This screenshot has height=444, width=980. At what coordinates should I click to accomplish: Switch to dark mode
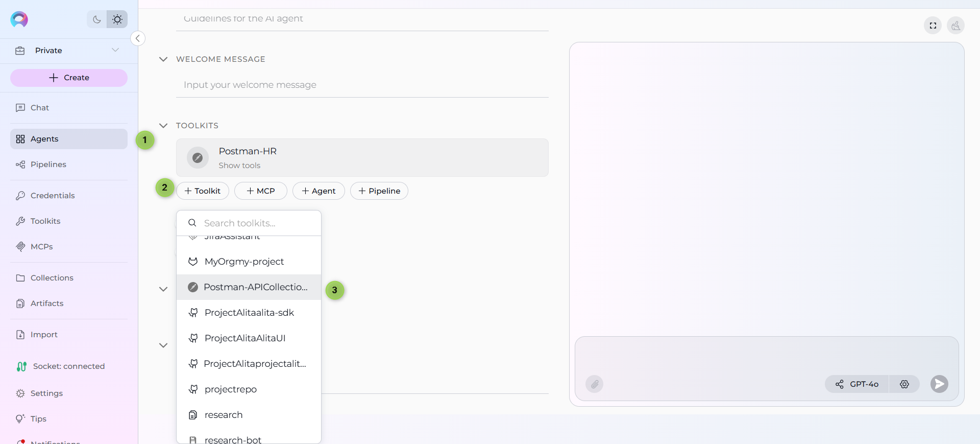(96, 19)
